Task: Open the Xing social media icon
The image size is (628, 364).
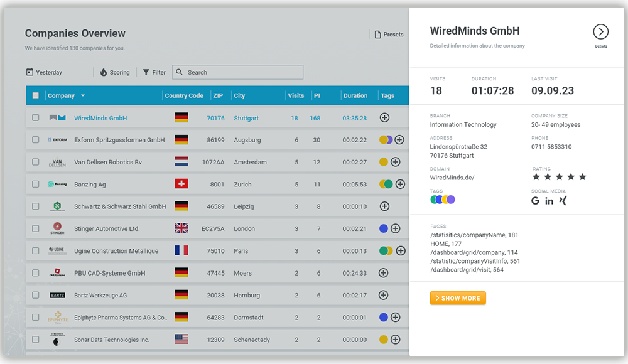Action: pos(563,201)
